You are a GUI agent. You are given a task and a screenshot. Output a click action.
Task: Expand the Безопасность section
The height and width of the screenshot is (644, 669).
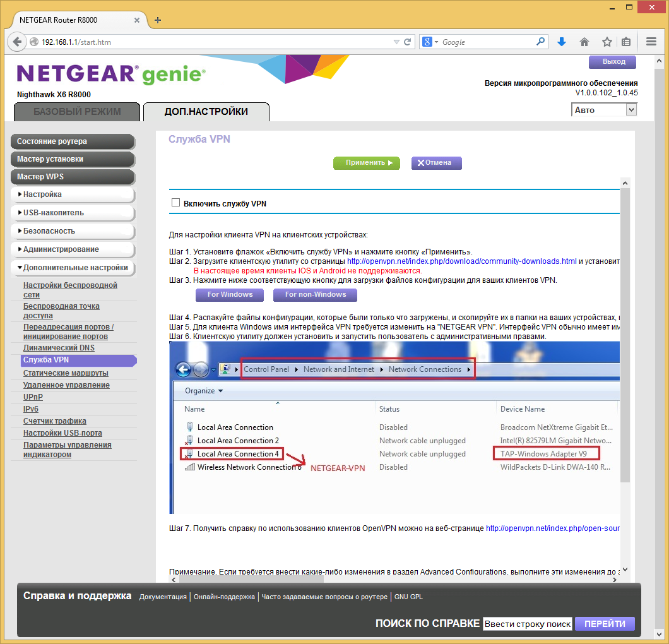click(x=73, y=231)
